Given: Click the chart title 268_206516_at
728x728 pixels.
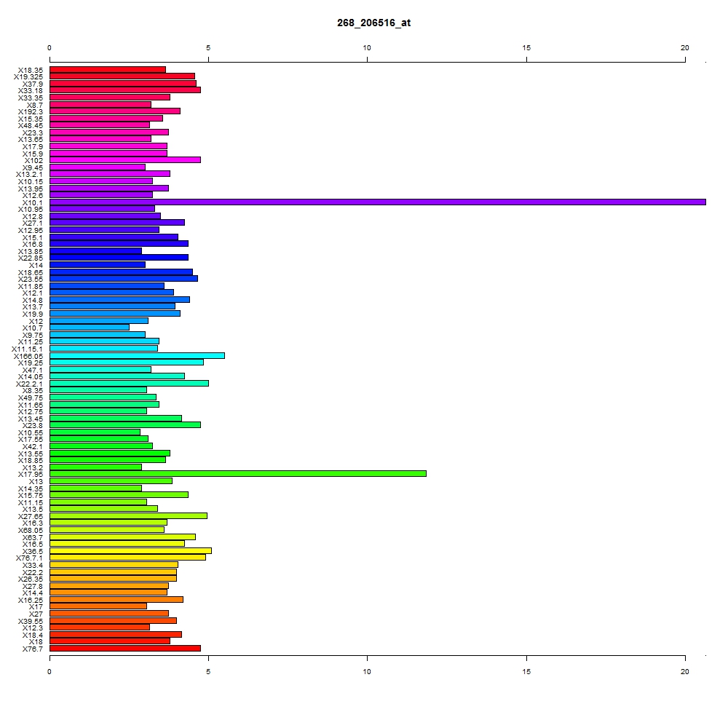Looking at the screenshot, I should 373,23.
